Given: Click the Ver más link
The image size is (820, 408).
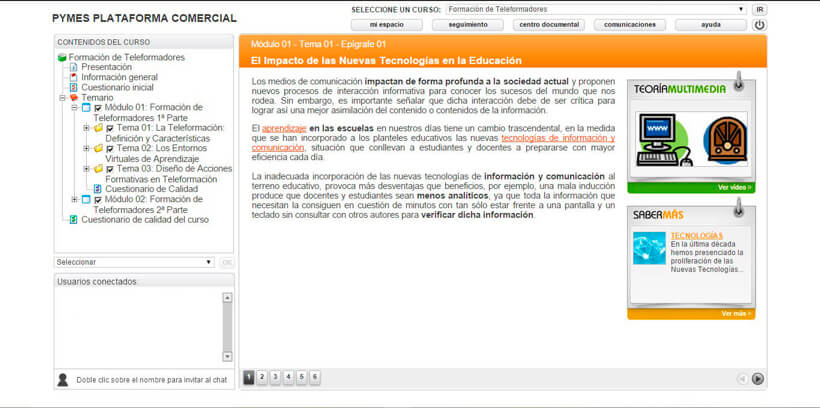Looking at the screenshot, I should point(736,314).
